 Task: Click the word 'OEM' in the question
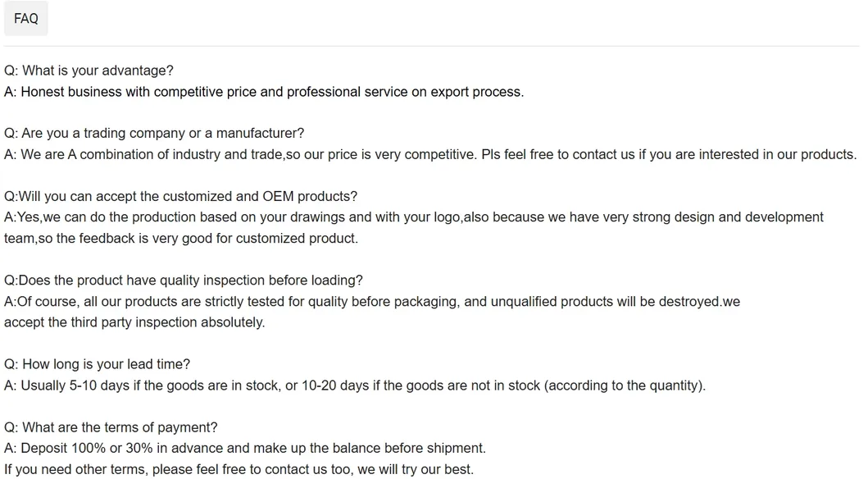278,196
